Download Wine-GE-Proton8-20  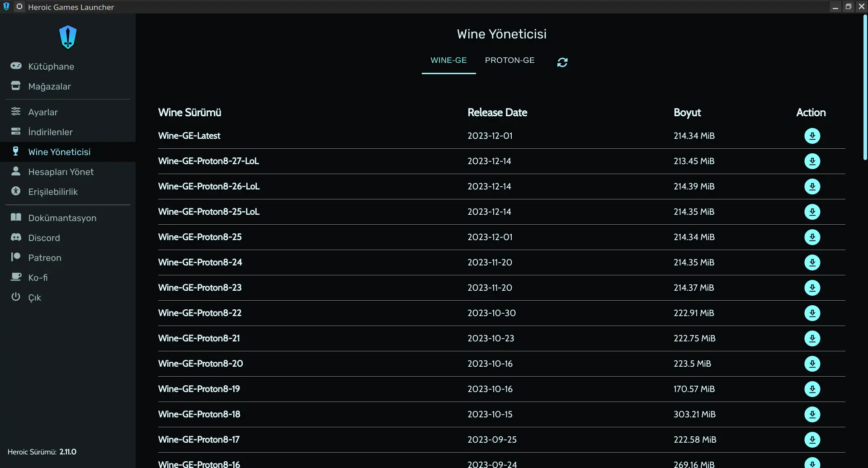[812, 364]
